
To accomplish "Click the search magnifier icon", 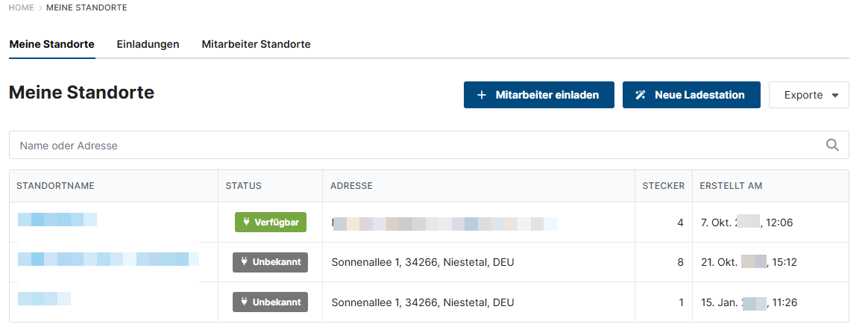I will tap(833, 146).
